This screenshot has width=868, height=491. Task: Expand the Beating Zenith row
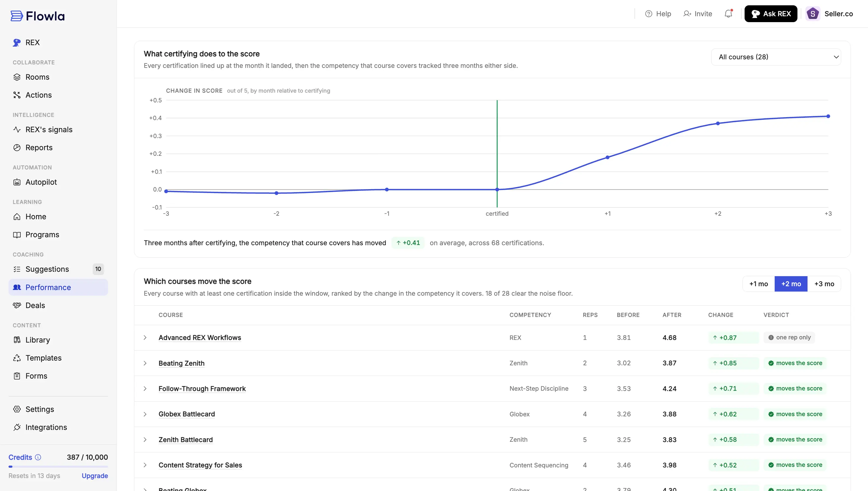[x=145, y=363]
